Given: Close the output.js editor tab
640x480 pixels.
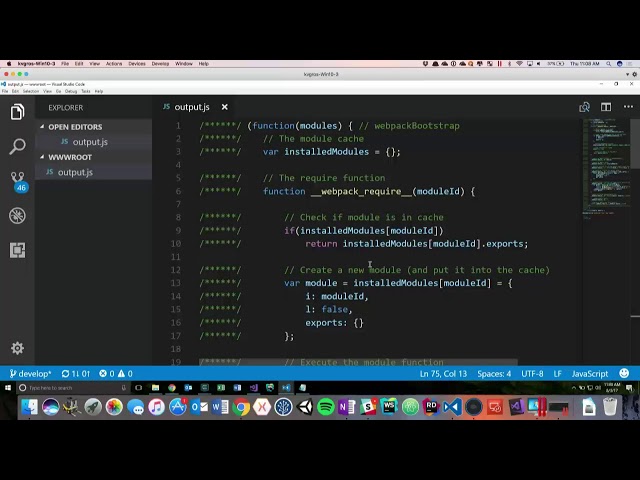Looking at the screenshot, I should tap(224, 107).
